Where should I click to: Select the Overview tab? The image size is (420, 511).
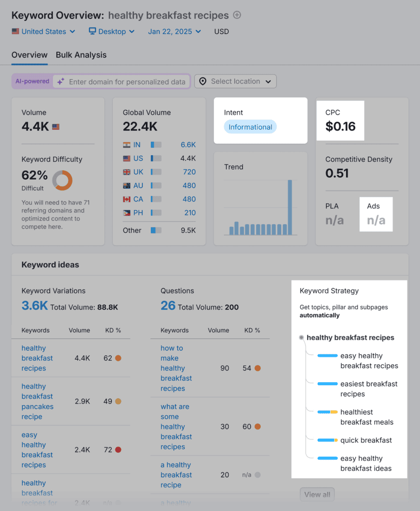click(x=29, y=55)
